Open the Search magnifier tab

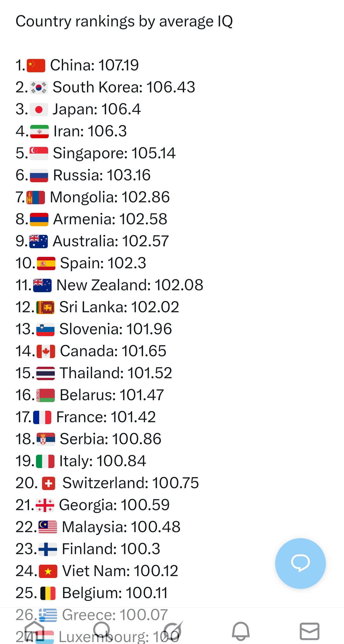pos(103,631)
